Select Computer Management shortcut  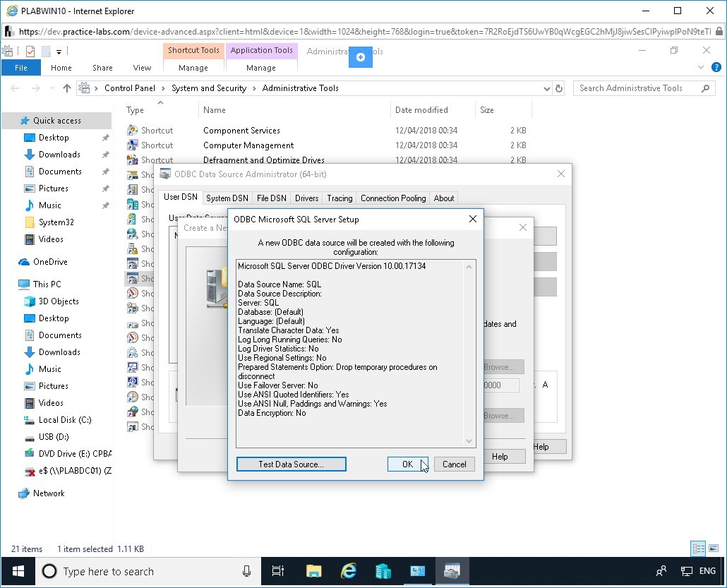click(248, 145)
